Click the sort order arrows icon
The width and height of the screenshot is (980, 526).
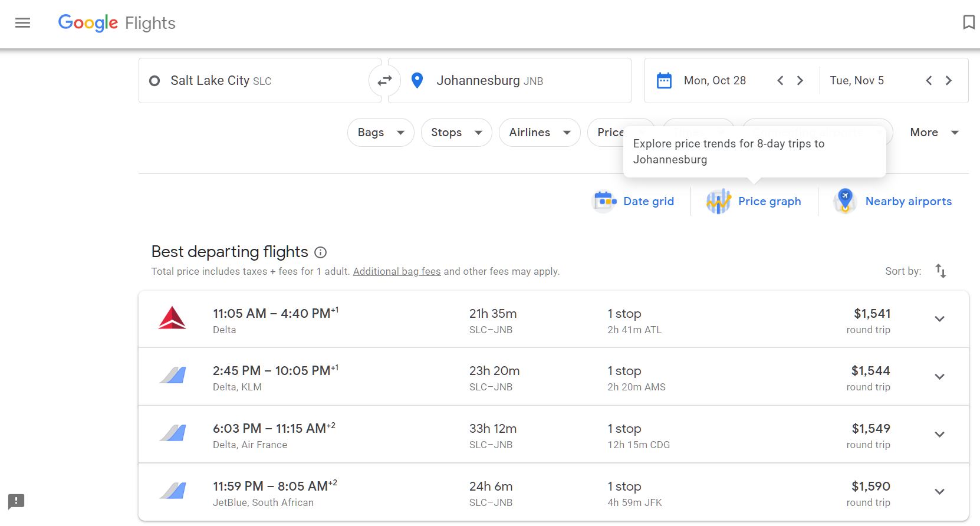[940, 271]
